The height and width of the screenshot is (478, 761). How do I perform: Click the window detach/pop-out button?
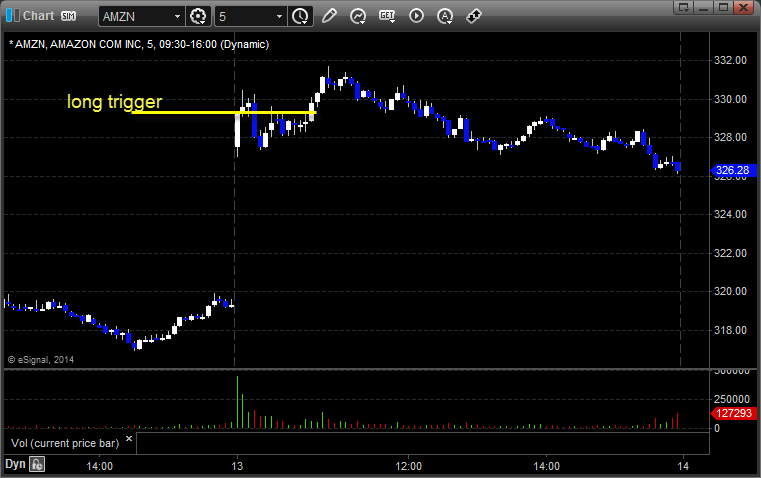684,7
